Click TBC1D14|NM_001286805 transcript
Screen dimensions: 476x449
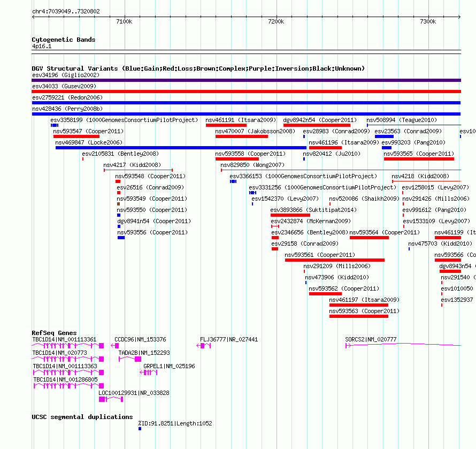(x=68, y=386)
